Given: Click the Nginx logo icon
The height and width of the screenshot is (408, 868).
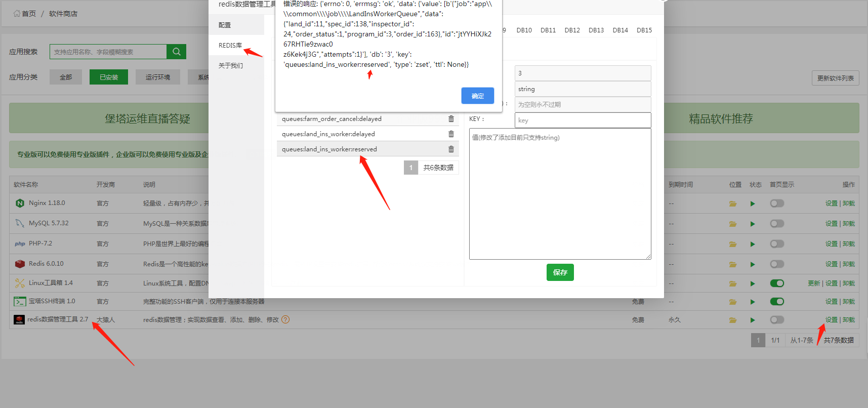Looking at the screenshot, I should (x=20, y=203).
